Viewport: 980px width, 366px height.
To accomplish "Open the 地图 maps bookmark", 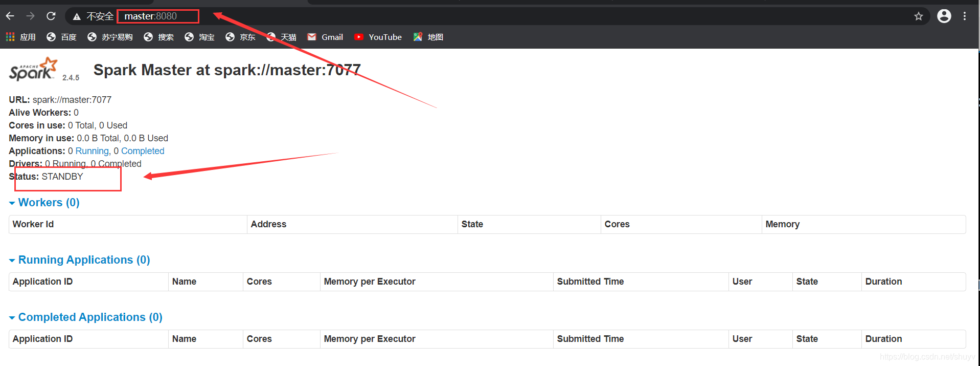I will tap(428, 37).
